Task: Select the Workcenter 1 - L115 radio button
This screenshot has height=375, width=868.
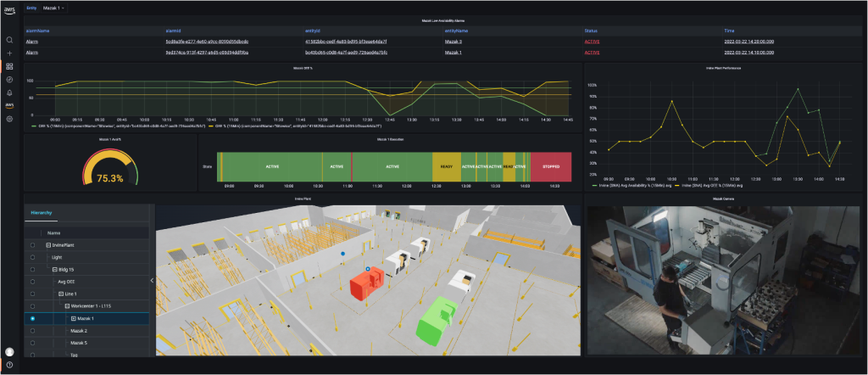Action: click(x=33, y=305)
